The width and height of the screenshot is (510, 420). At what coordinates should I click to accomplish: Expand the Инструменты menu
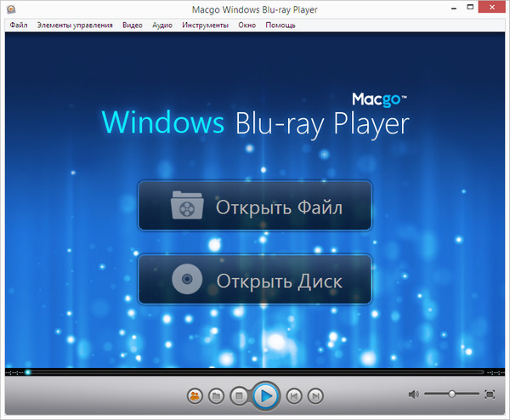(205, 26)
